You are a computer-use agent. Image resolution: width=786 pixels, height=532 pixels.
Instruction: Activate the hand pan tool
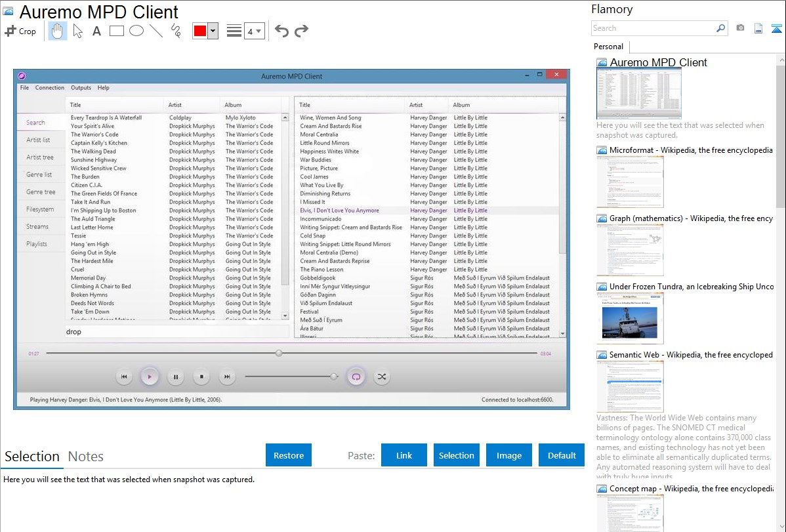click(58, 31)
